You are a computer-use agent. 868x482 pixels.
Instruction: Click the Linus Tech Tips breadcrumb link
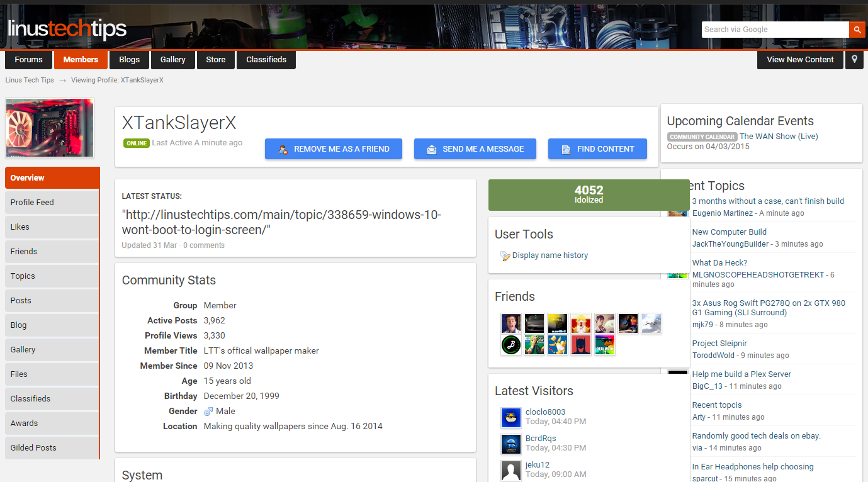click(x=30, y=81)
